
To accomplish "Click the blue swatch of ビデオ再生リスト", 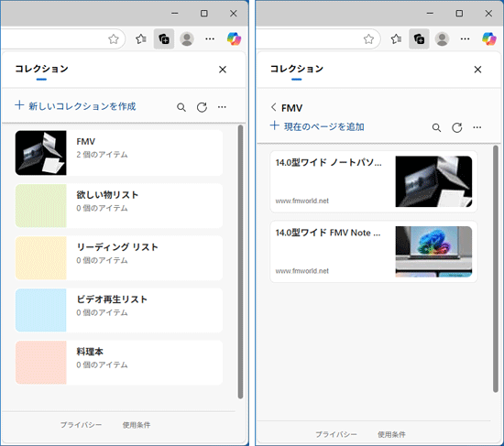I will click(41, 310).
